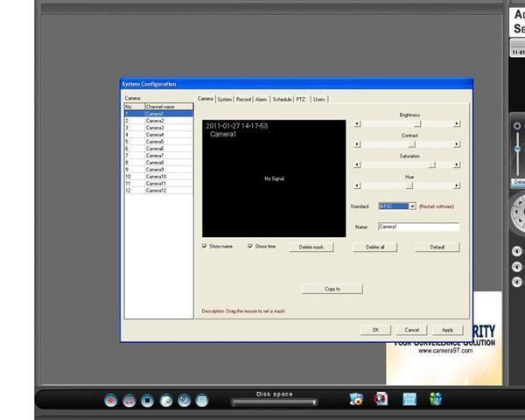Click right arrow of the Saturation slider
Image resolution: width=525 pixels, height=420 pixels.
(x=457, y=164)
